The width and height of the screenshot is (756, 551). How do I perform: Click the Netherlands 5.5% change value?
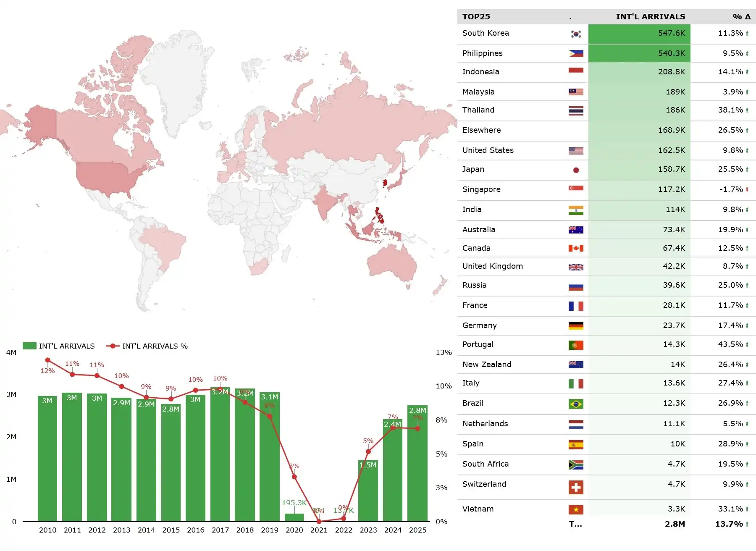[x=733, y=423]
